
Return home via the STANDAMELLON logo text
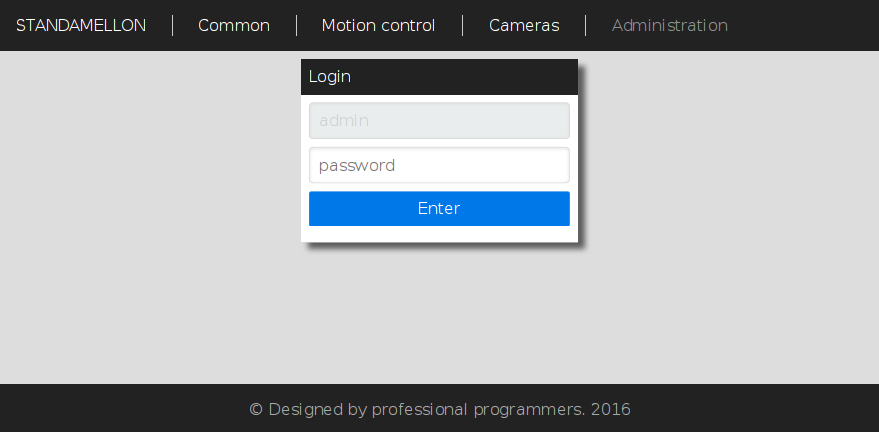[x=81, y=25]
